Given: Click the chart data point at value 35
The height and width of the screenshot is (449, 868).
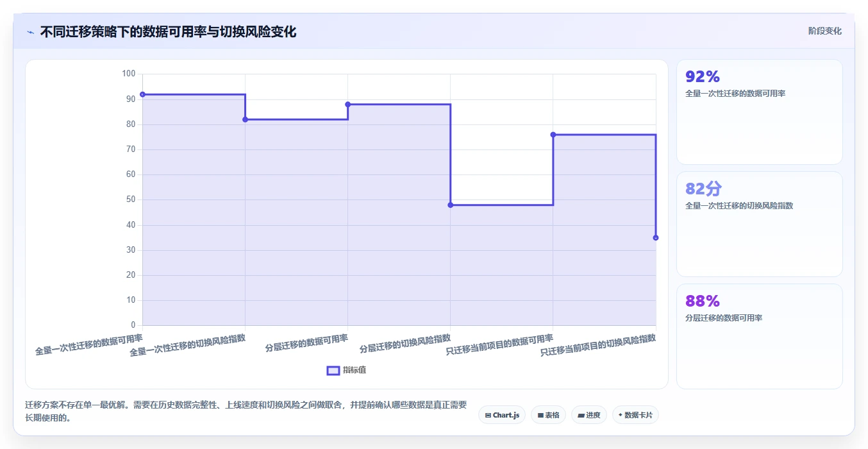Looking at the screenshot, I should click(x=655, y=237).
